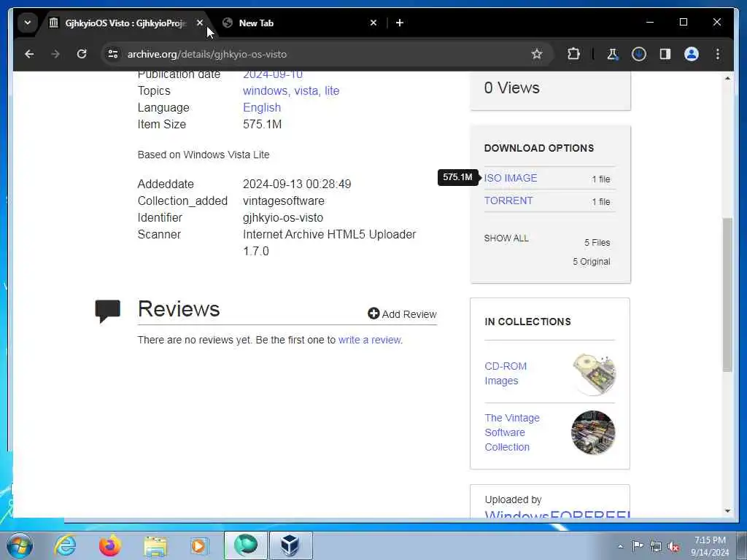Open a new browser tab with plus
The height and width of the screenshot is (560, 747).
click(x=400, y=23)
